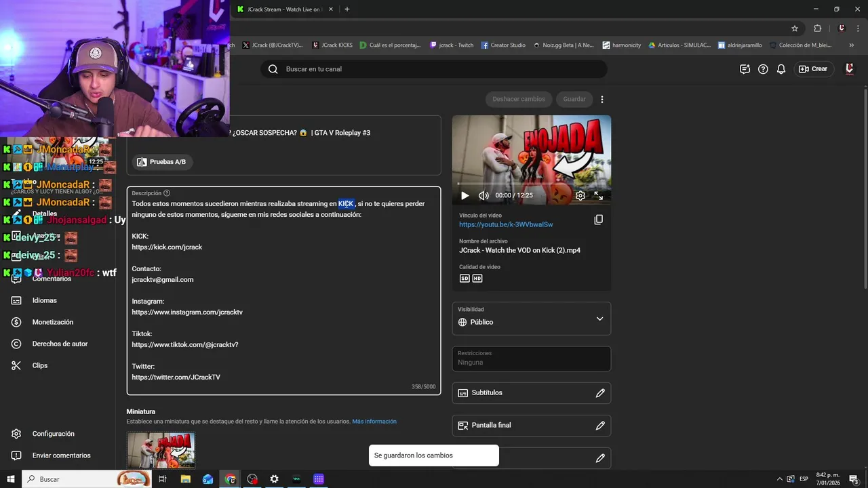
Task: Open video player settings gear
Action: 580,195
